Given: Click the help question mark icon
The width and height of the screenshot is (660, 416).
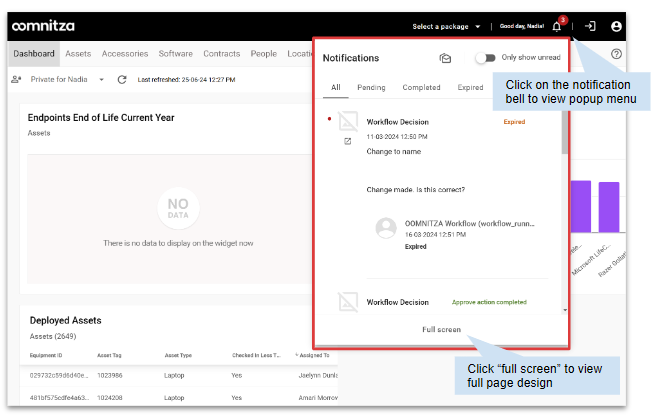Looking at the screenshot, I should pos(616,54).
